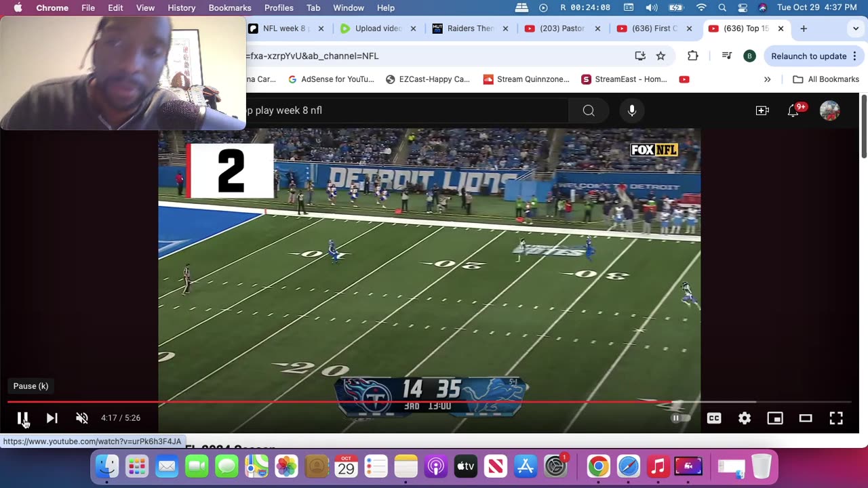Open the Wi-Fi status menu
Screen dimensions: 868x488
[x=701, y=7]
